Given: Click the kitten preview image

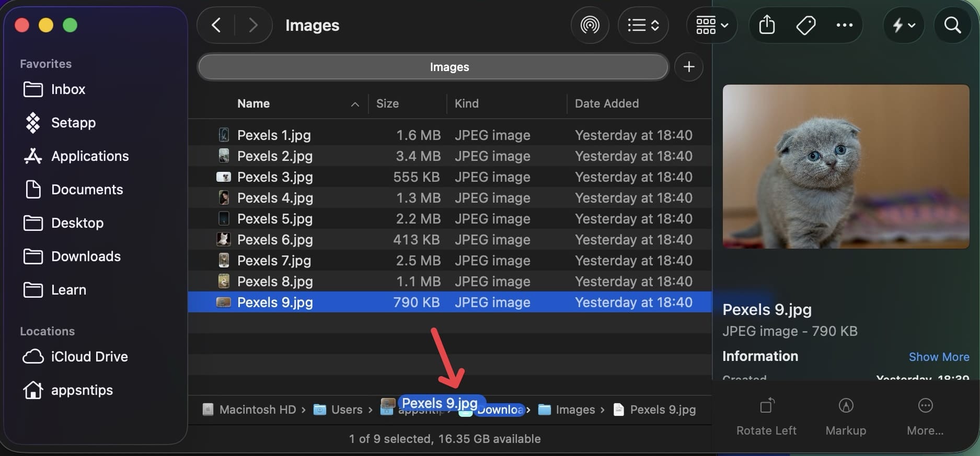Looking at the screenshot, I should click(846, 167).
